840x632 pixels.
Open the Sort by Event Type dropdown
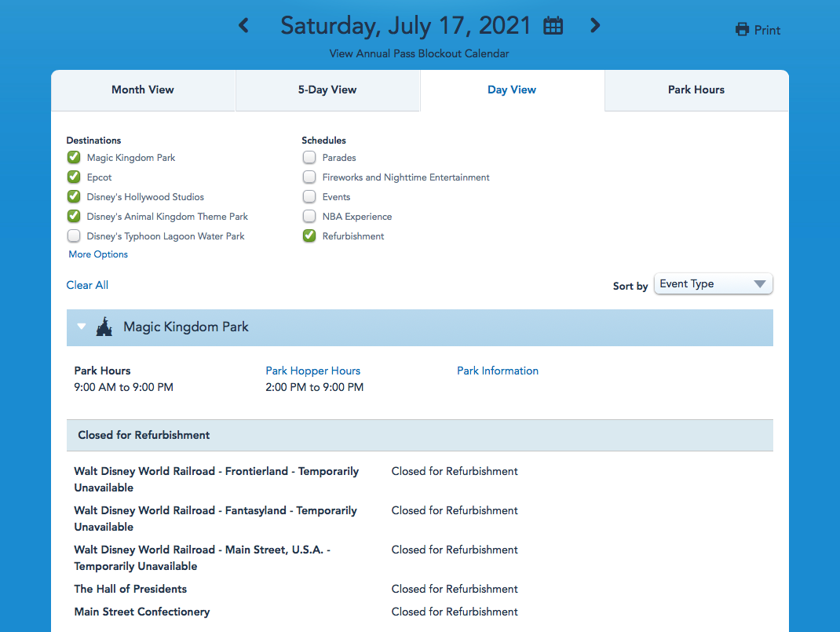point(713,284)
